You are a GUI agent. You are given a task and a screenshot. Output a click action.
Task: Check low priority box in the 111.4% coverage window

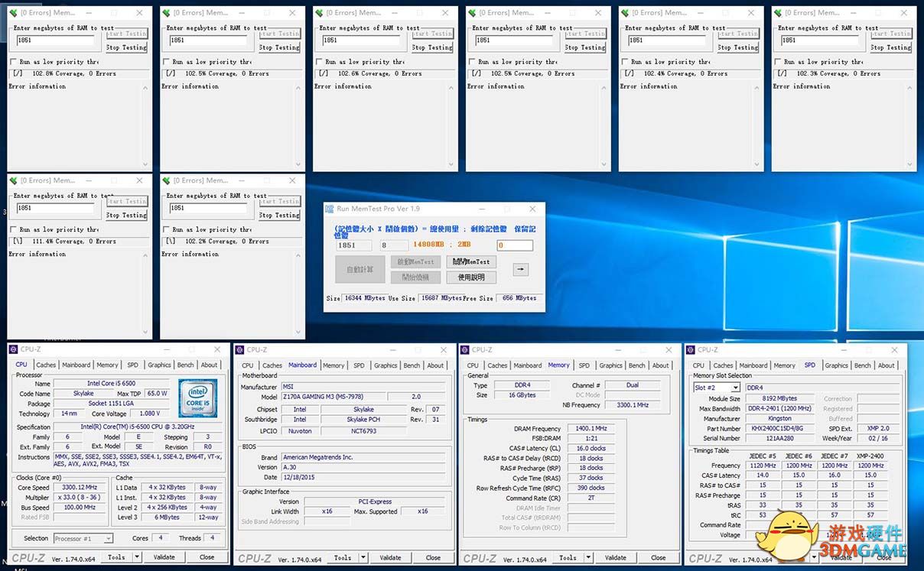coord(14,229)
